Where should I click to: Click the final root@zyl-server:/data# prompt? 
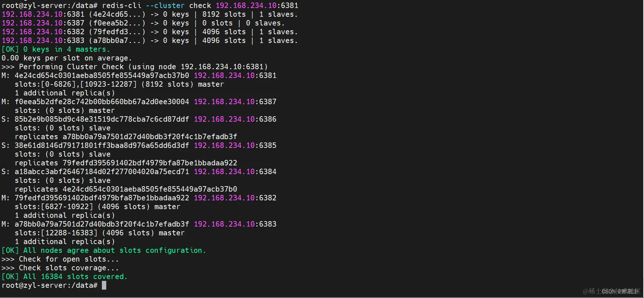49,285
